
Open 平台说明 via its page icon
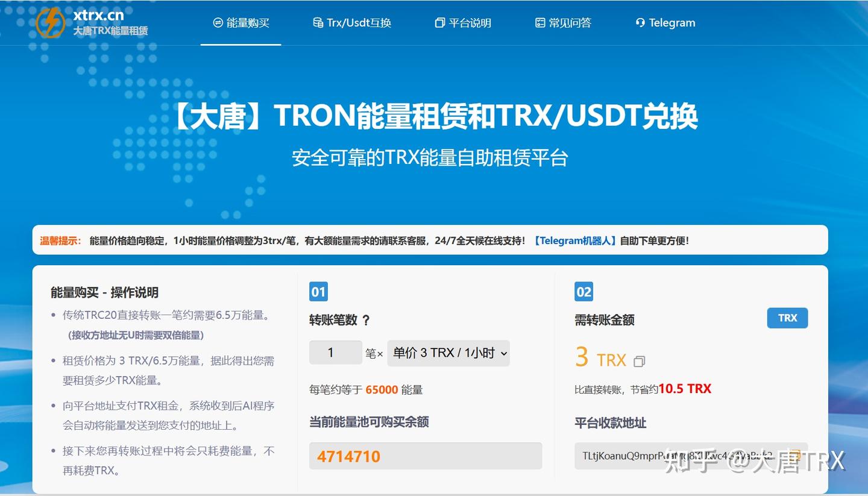coord(439,23)
